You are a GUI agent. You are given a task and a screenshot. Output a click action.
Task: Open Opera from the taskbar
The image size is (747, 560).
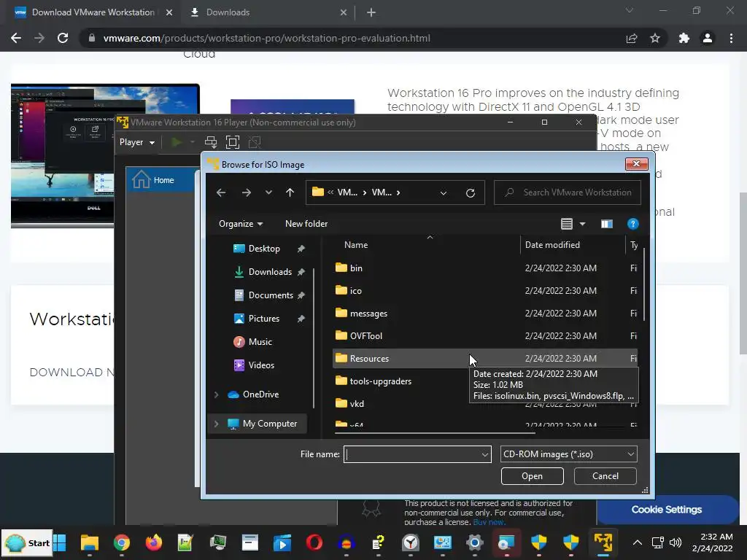[314, 542]
